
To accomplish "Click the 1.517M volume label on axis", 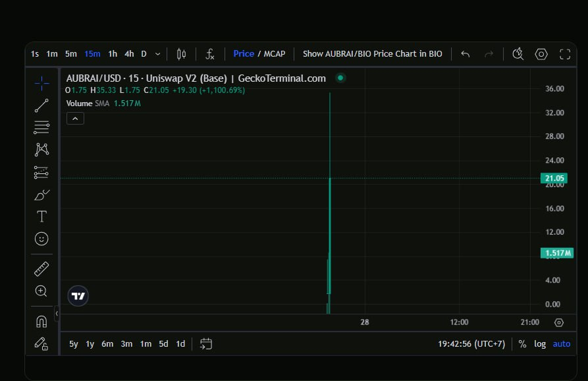I will (x=557, y=253).
